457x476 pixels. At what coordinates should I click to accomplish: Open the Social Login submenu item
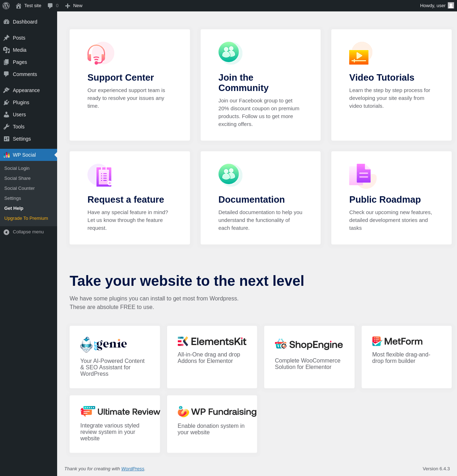coord(17,168)
